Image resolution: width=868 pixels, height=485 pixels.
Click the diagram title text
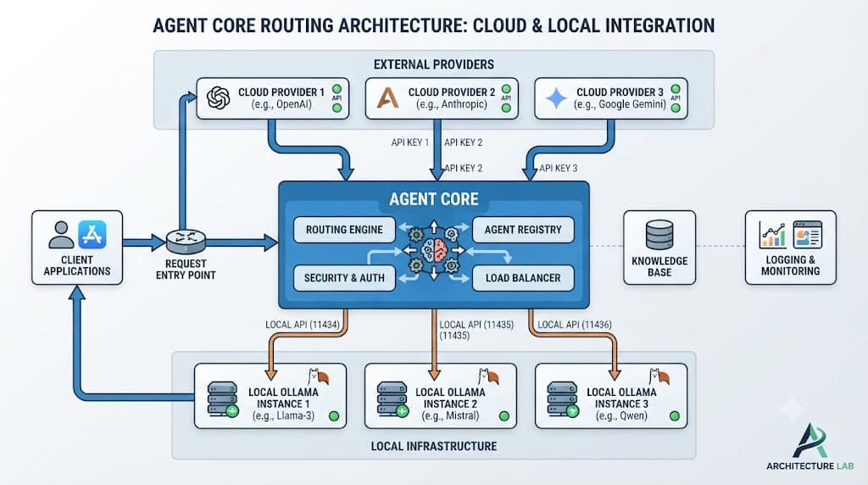[434, 25]
